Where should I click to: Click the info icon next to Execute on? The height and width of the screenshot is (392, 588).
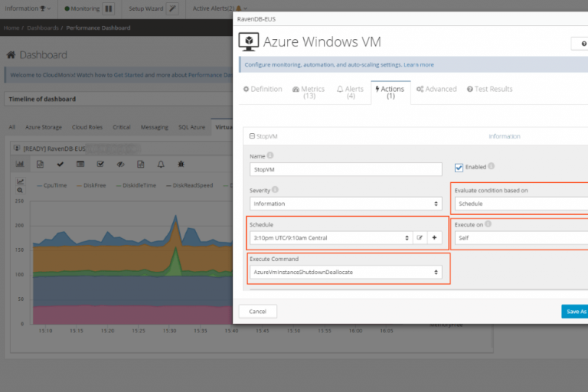click(488, 224)
